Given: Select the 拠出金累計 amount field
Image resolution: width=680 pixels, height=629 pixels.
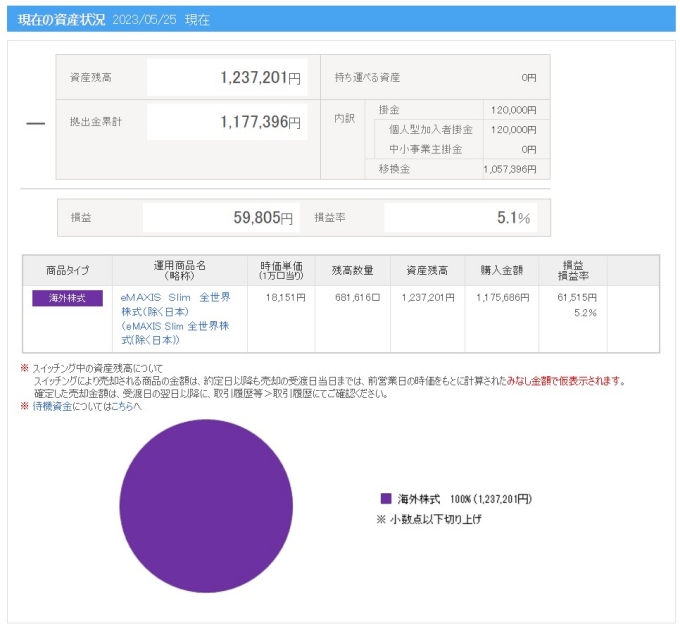Looking at the screenshot, I should [227, 122].
